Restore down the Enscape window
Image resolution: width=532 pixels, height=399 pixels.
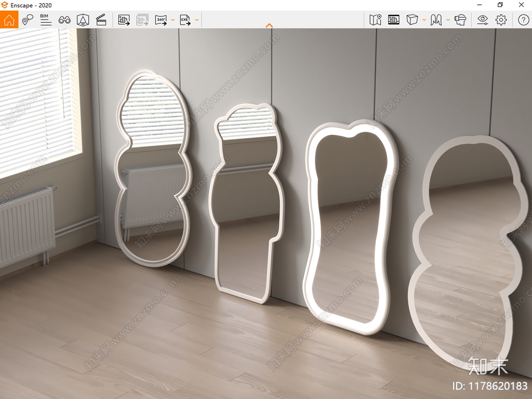coord(500,5)
